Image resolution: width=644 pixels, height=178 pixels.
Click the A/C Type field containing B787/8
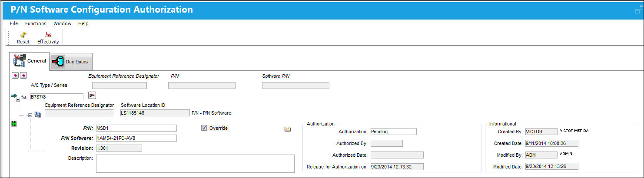point(56,97)
